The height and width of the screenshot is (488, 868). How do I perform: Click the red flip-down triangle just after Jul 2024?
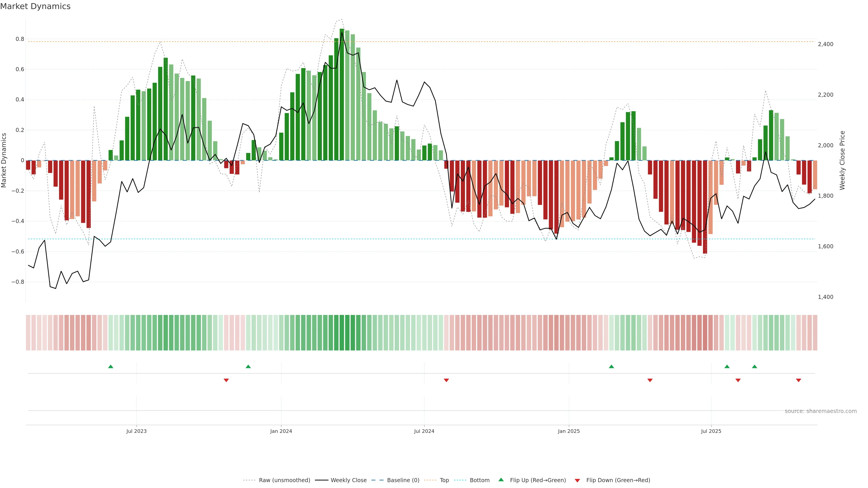point(446,380)
